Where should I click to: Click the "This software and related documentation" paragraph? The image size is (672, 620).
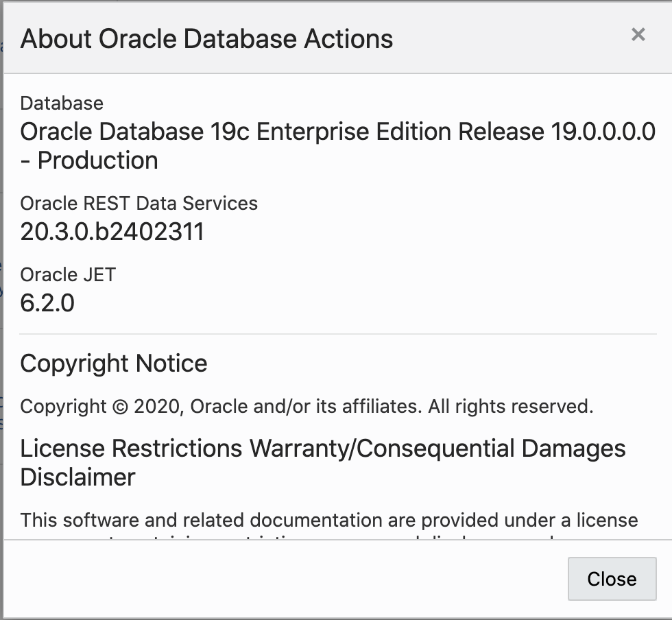click(328, 521)
